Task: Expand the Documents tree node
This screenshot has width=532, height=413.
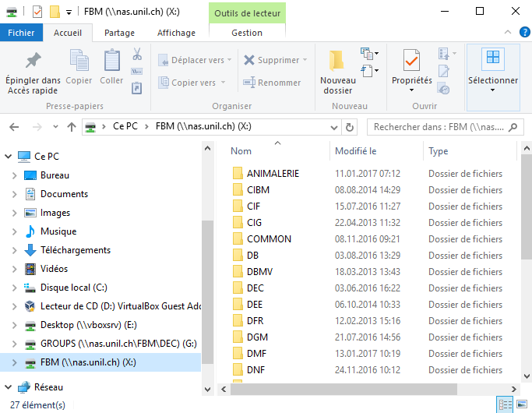Action: click(x=14, y=194)
